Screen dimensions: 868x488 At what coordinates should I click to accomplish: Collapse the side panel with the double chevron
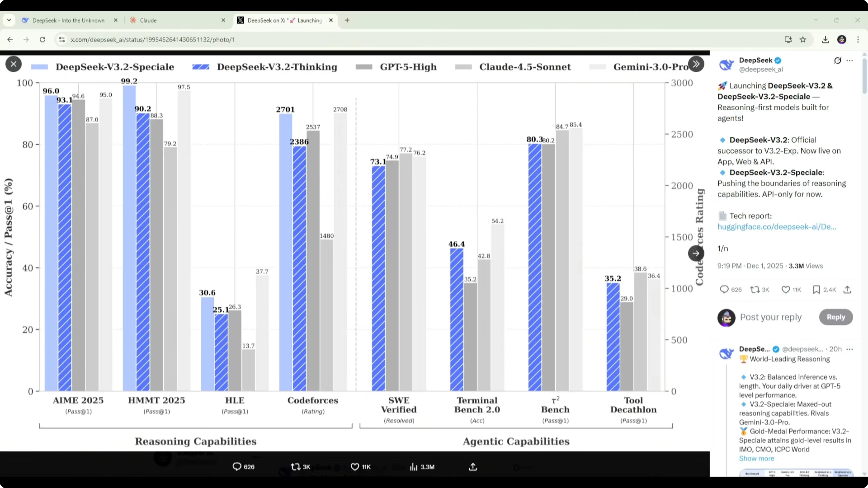[x=696, y=64]
